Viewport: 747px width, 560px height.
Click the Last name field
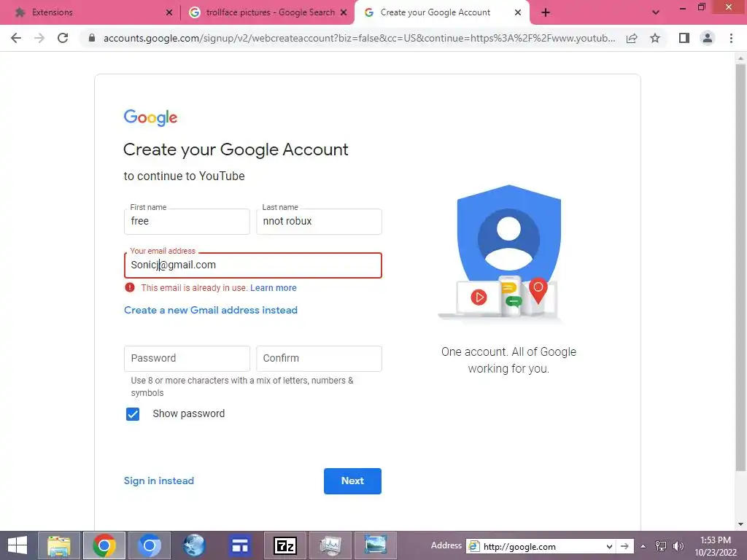point(320,222)
